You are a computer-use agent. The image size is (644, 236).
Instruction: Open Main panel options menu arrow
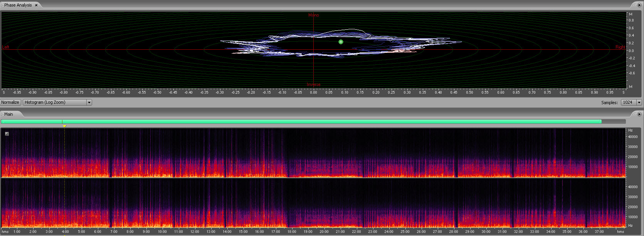639,114
